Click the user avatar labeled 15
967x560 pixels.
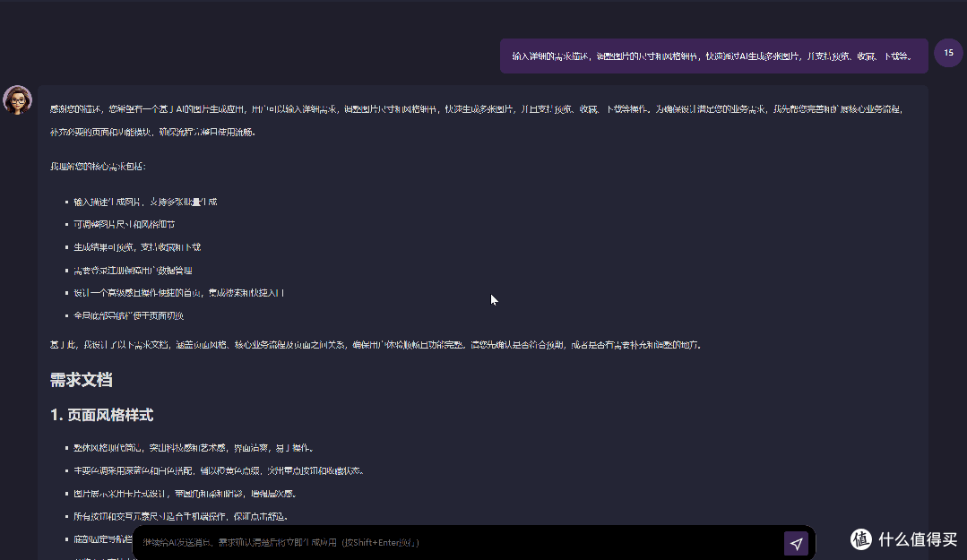pos(948,53)
